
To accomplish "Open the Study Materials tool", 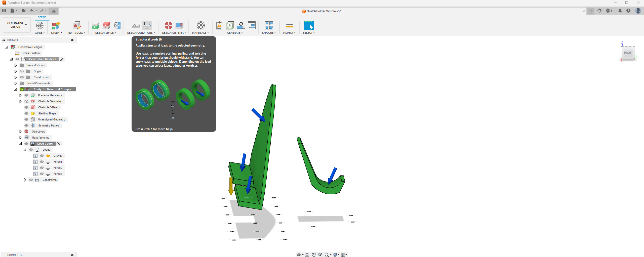I will 200,25.
